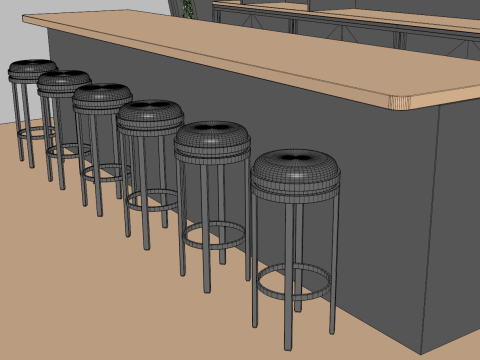Screen dimensions: 480x360
Task: Select the footrest ring of the nearest stool
Action: [294, 282]
